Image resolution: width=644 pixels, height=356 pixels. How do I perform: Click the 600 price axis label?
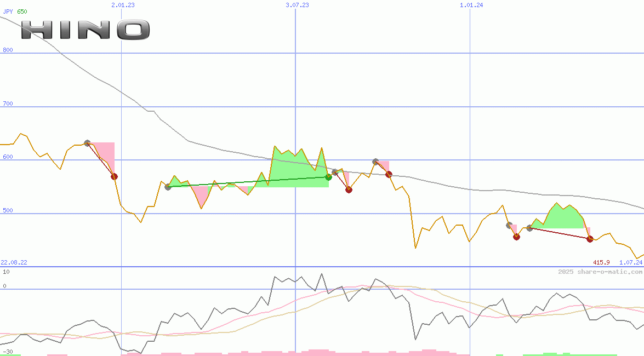click(x=8, y=157)
